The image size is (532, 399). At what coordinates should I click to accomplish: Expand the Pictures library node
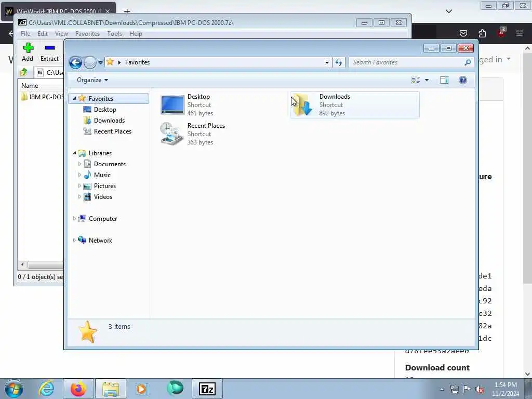click(79, 186)
